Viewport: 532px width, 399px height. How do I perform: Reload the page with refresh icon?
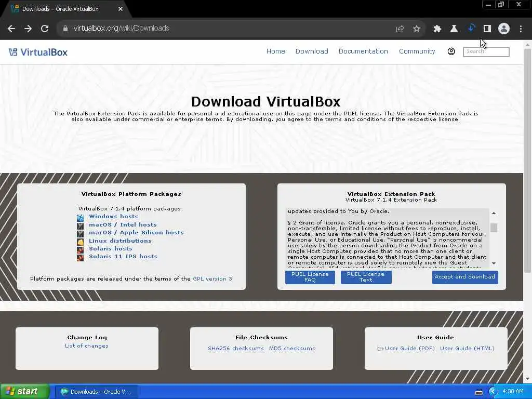[x=45, y=29]
